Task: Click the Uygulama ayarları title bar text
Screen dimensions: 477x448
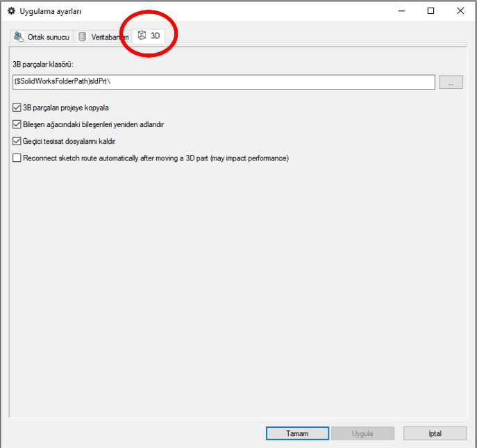Action: pyautogui.click(x=51, y=11)
